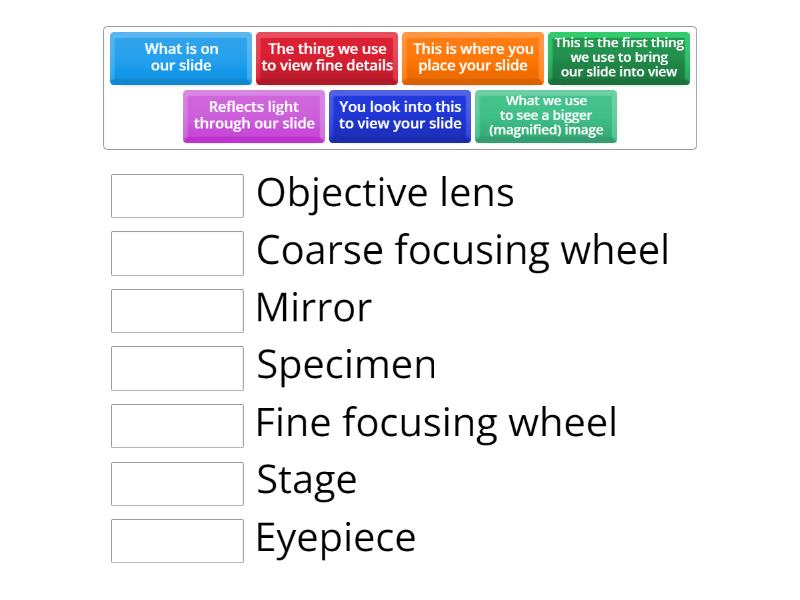Click the "Eyepiece" label text
This screenshot has height=600, width=800.
335,538
